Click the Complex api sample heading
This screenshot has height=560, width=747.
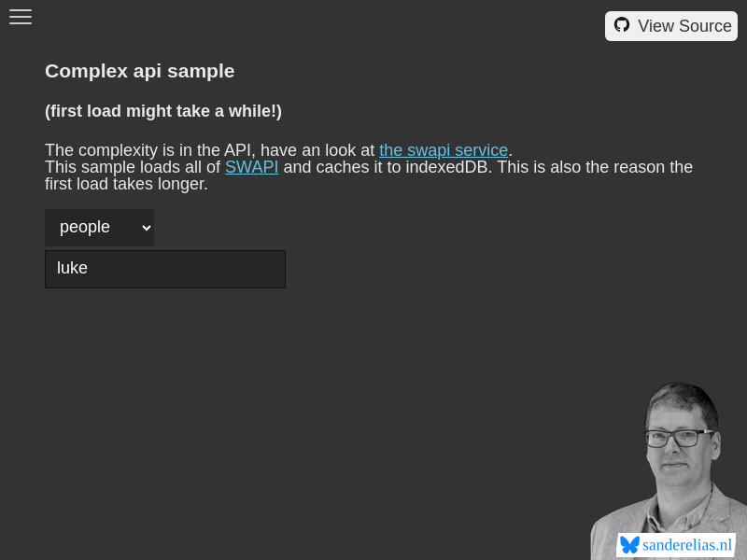pos(139,71)
